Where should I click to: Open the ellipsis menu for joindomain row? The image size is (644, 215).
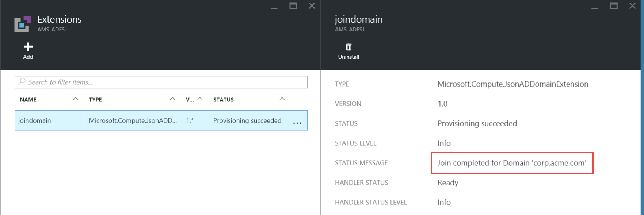click(297, 123)
